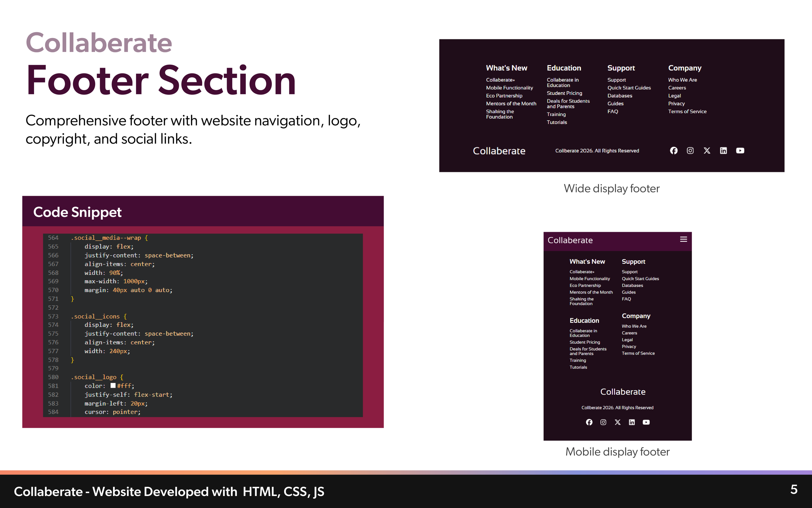This screenshot has width=812, height=508.
Task: Open Tutorials link in wide footer
Action: (x=557, y=122)
